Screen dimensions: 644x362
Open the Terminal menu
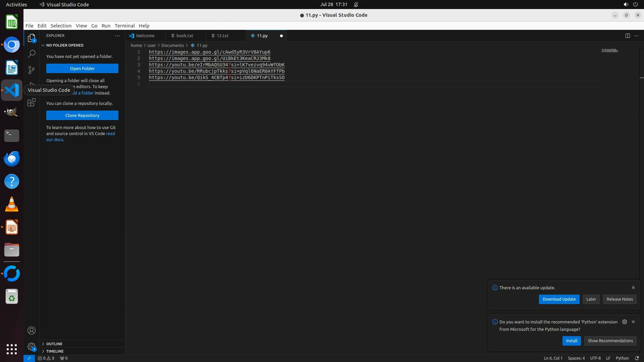click(124, 25)
